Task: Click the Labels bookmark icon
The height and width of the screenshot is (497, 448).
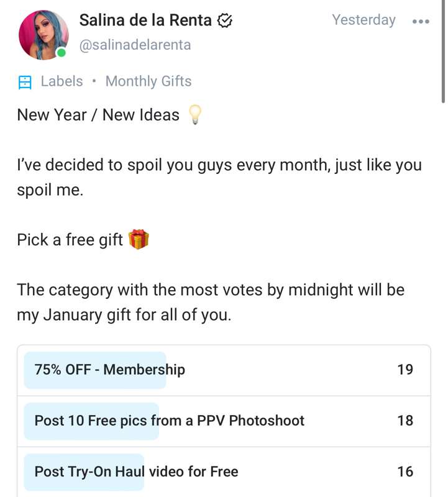Action: 25,82
